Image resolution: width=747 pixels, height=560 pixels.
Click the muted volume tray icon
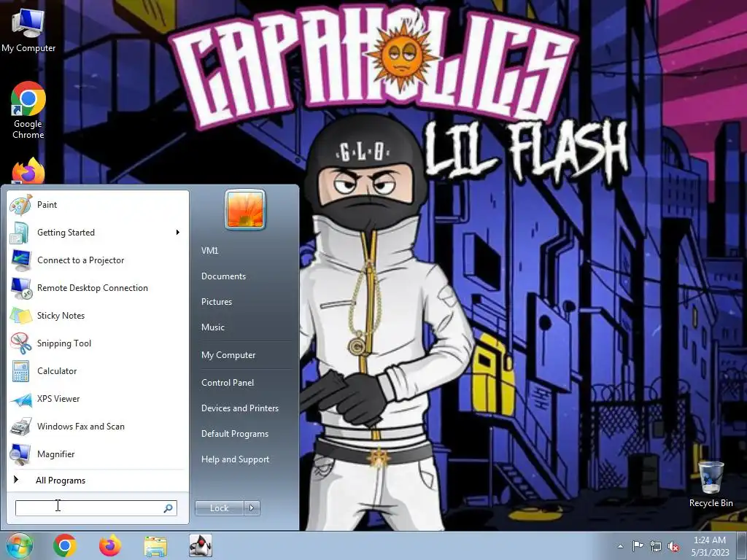pyautogui.click(x=673, y=546)
